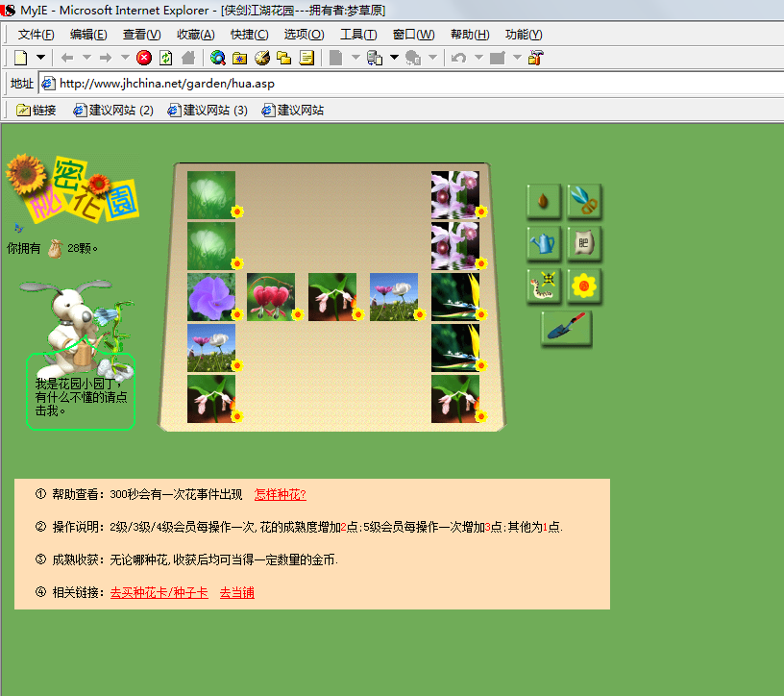Click the rabbit gardener helper character
The height and width of the screenshot is (696, 784).
click(x=80, y=331)
